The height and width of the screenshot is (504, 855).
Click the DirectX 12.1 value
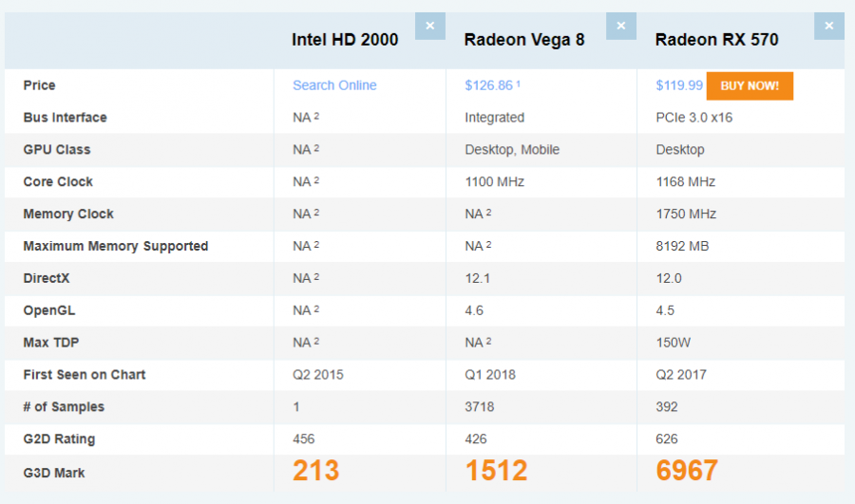(477, 278)
